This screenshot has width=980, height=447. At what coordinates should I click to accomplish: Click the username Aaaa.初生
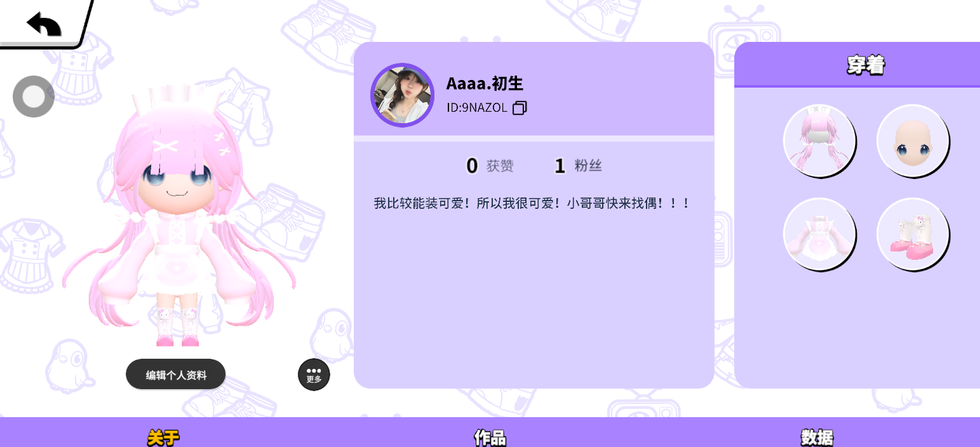point(485,83)
